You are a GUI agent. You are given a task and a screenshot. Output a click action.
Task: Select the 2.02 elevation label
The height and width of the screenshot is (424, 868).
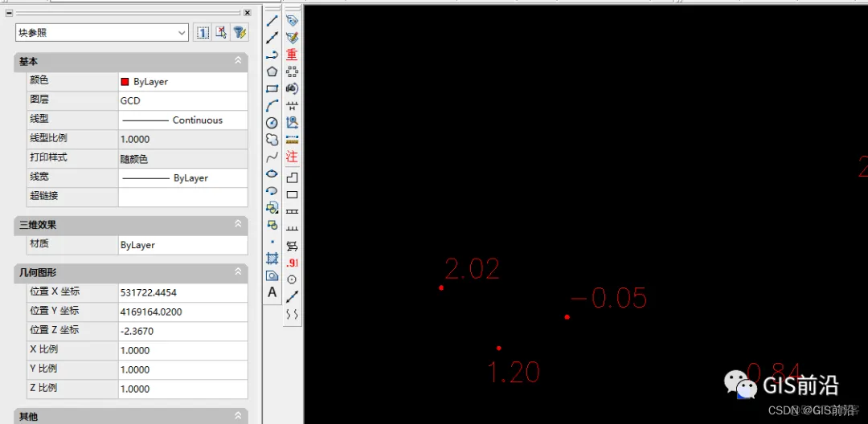(473, 269)
